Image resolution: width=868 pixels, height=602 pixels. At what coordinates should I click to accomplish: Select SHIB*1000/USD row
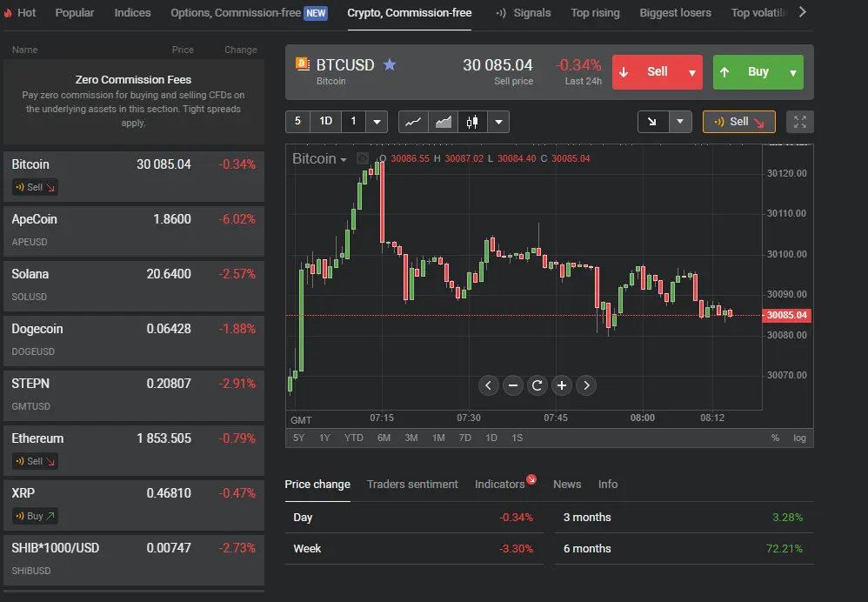[x=134, y=559]
